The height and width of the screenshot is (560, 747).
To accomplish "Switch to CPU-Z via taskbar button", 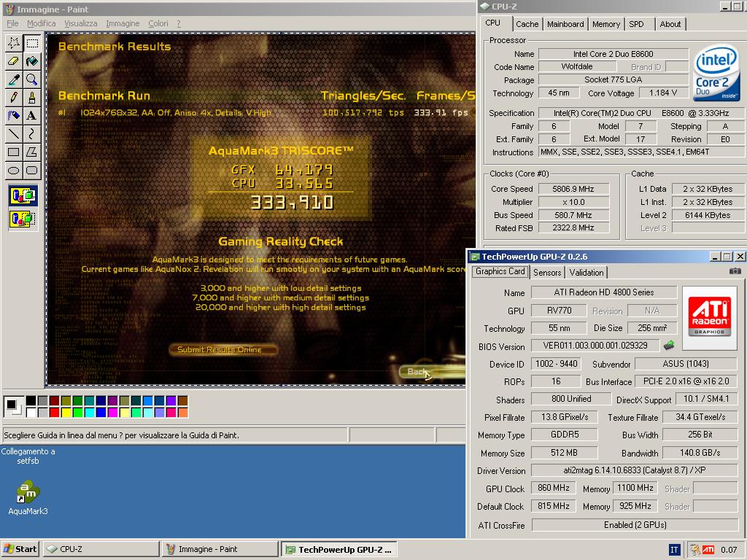I will [x=101, y=549].
